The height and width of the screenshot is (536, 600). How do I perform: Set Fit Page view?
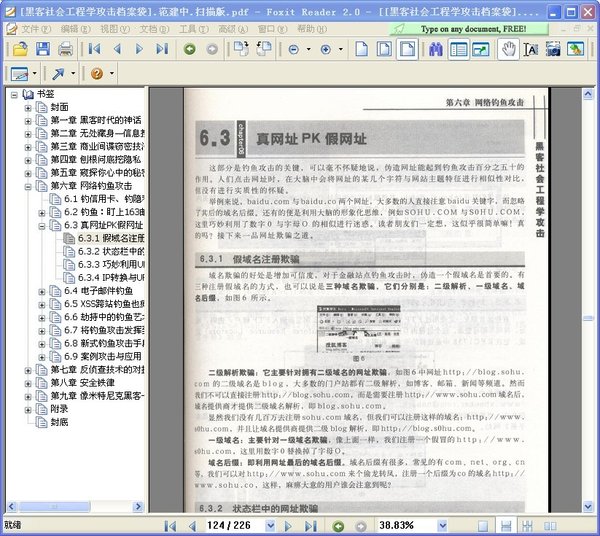click(x=384, y=49)
